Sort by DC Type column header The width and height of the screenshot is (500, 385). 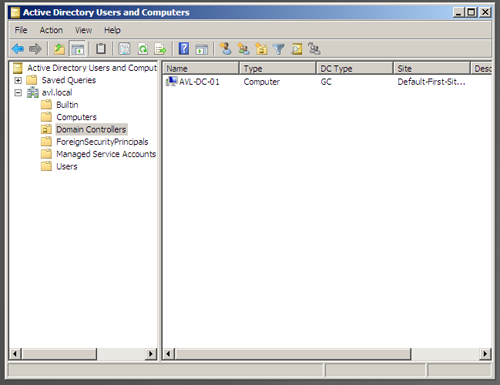(x=355, y=68)
